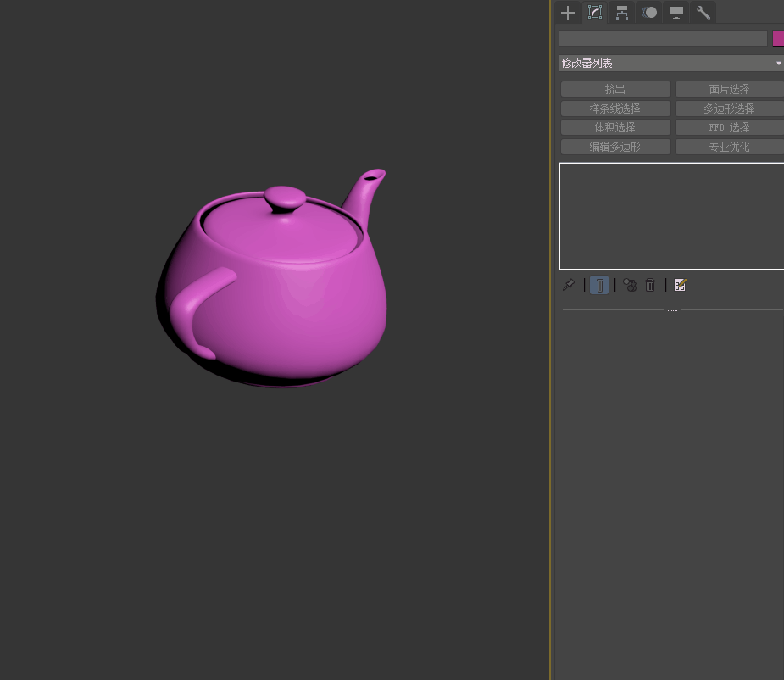Toggle the pin stack icon

click(x=569, y=285)
